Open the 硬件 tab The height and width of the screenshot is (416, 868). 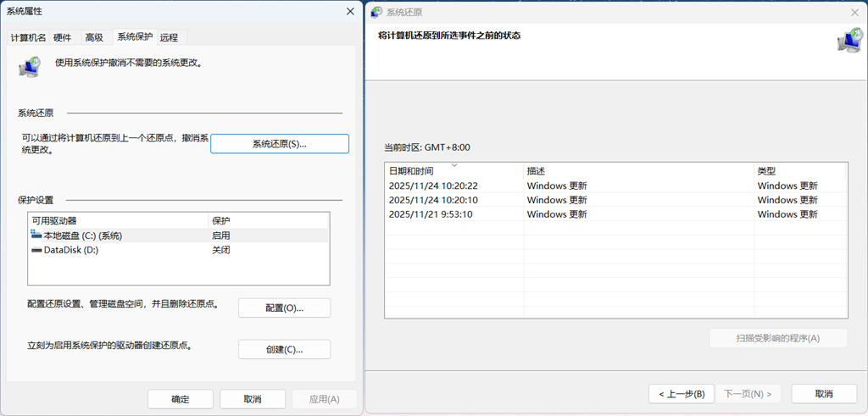click(63, 37)
